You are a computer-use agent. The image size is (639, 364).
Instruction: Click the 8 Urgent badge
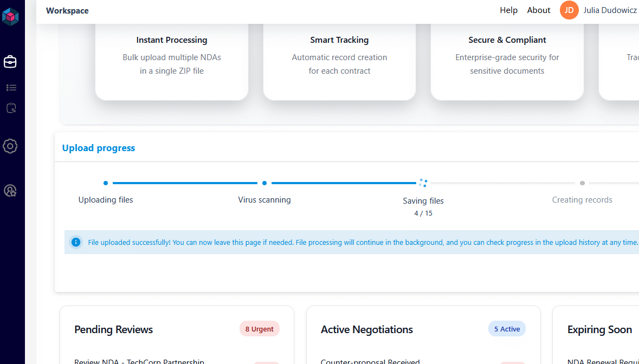click(x=260, y=329)
